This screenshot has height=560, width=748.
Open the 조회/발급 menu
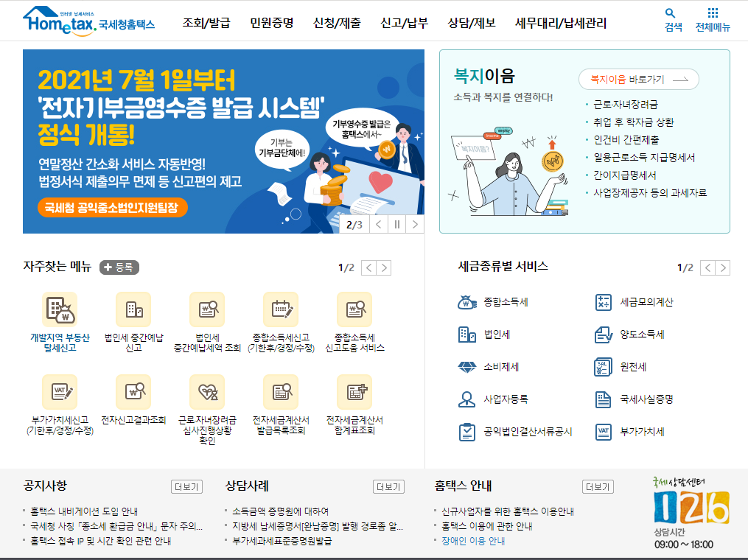(206, 23)
